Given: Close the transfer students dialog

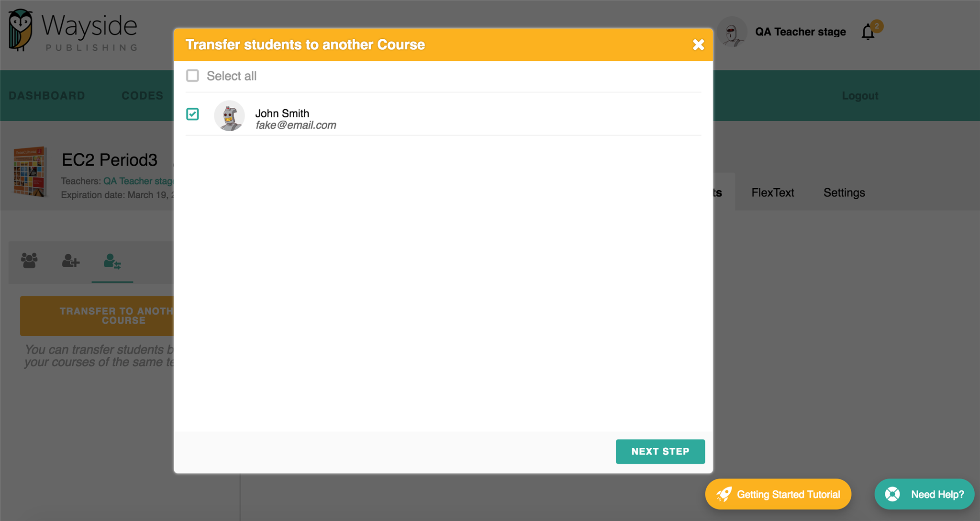Looking at the screenshot, I should [699, 44].
